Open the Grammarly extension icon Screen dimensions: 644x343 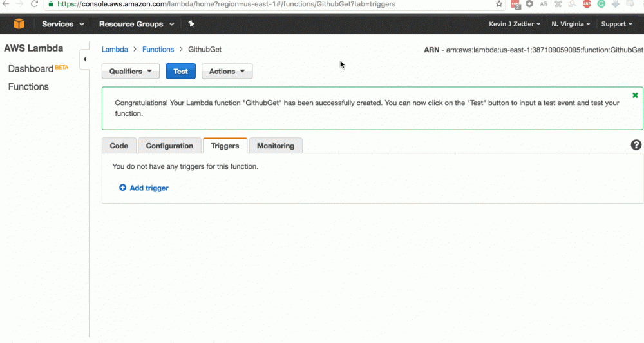point(601,4)
